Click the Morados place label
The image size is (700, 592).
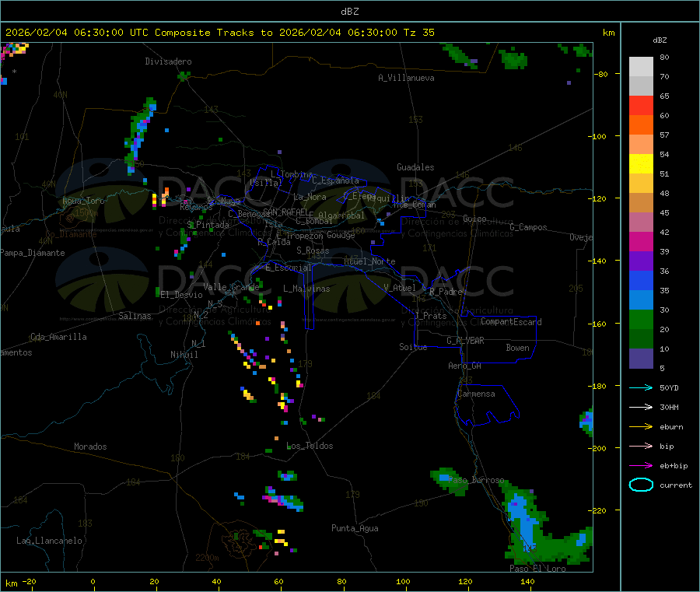point(91,447)
